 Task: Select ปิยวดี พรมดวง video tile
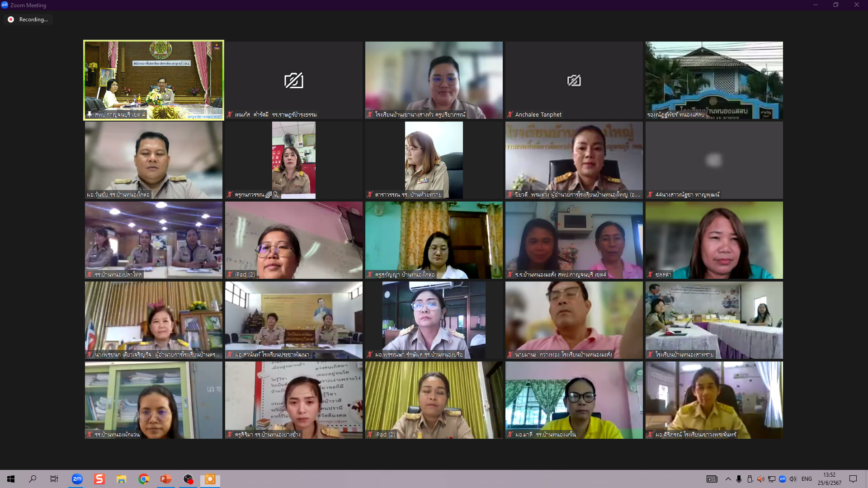coord(574,160)
